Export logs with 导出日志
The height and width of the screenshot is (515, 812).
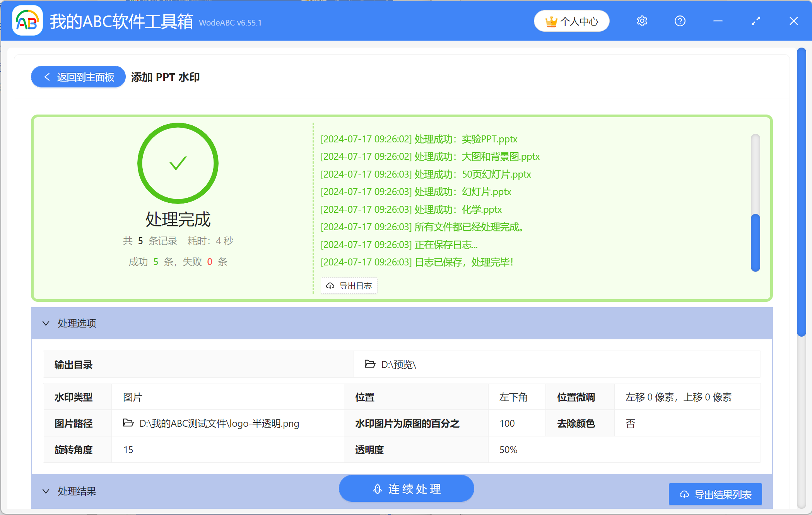[x=349, y=286]
